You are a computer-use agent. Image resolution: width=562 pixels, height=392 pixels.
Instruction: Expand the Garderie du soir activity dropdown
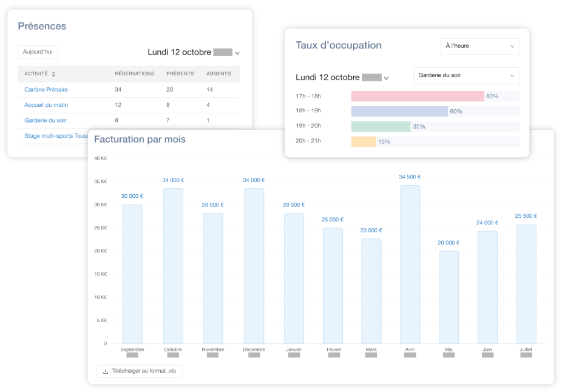[466, 76]
